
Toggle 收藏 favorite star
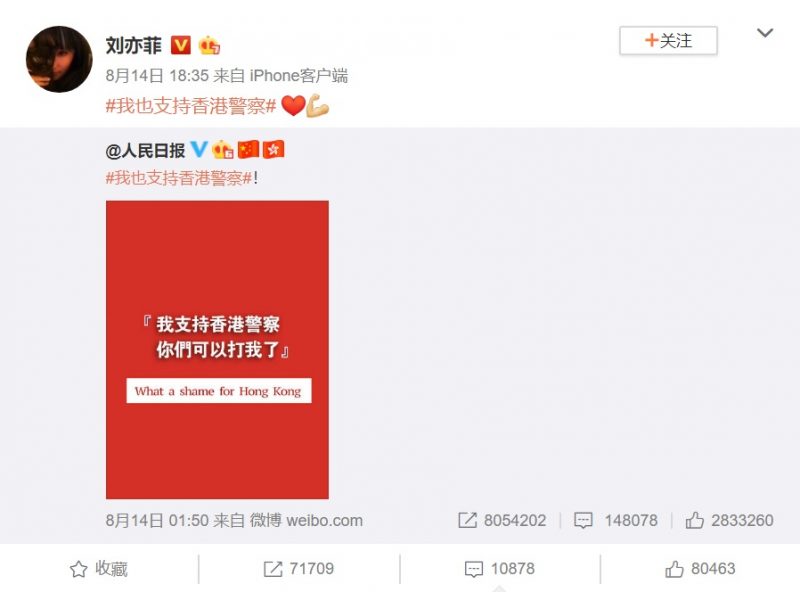click(x=99, y=569)
